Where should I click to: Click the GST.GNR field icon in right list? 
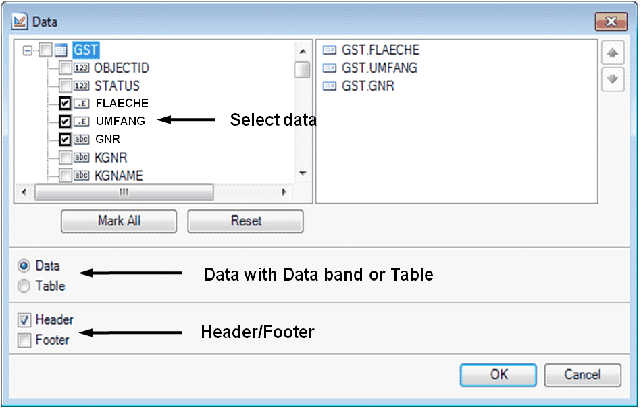click(x=329, y=85)
